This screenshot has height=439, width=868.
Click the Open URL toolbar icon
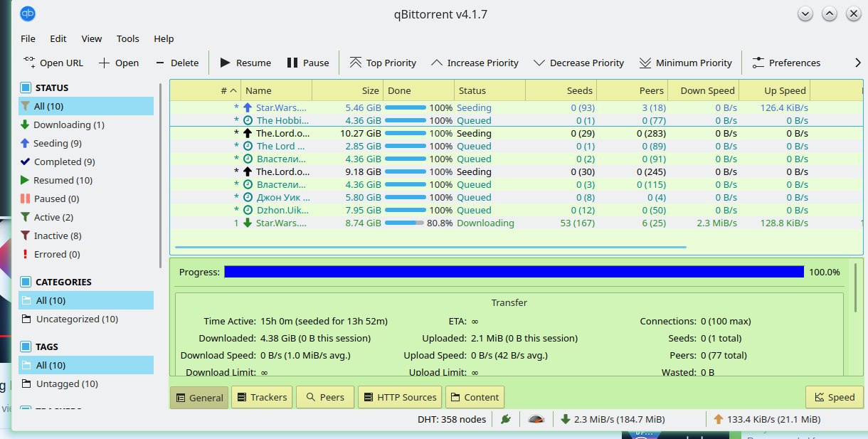(29, 63)
